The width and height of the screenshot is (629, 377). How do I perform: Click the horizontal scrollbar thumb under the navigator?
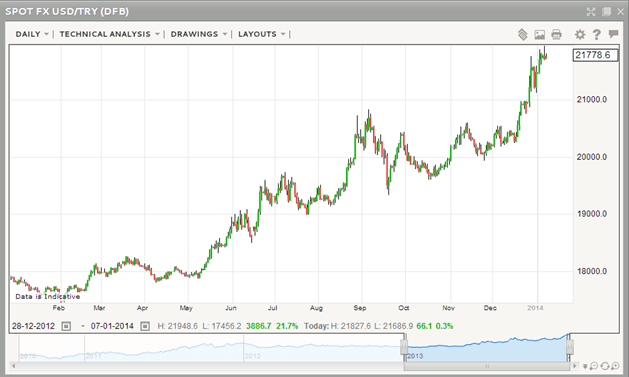click(x=487, y=366)
